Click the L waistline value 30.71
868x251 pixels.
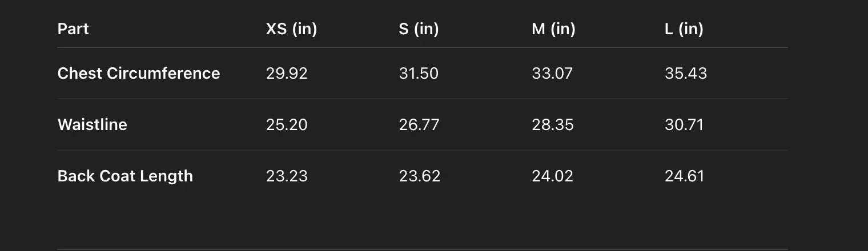pyautogui.click(x=684, y=125)
